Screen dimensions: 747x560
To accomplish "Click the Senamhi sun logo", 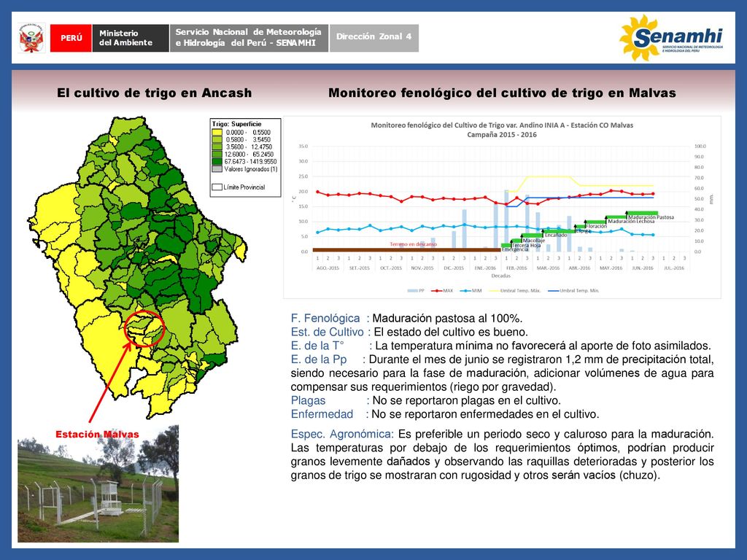I will [671, 38].
